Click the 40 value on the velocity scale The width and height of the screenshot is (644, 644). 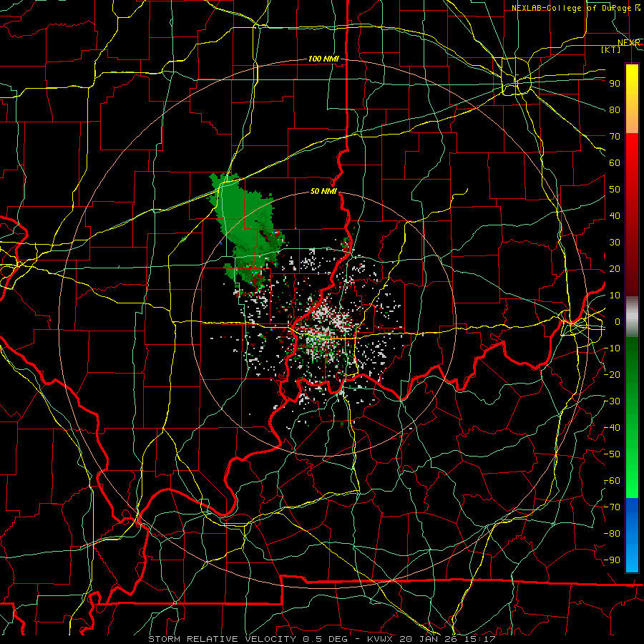pyautogui.click(x=615, y=216)
